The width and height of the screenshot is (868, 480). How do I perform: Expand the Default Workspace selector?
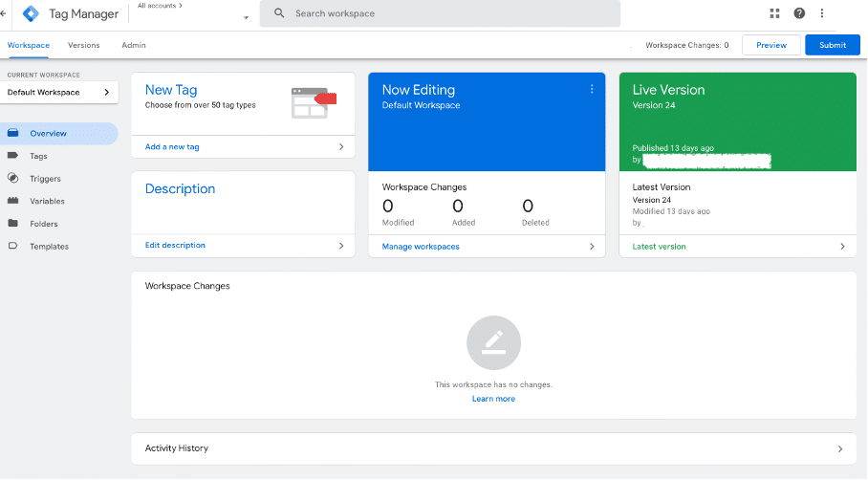(58, 93)
